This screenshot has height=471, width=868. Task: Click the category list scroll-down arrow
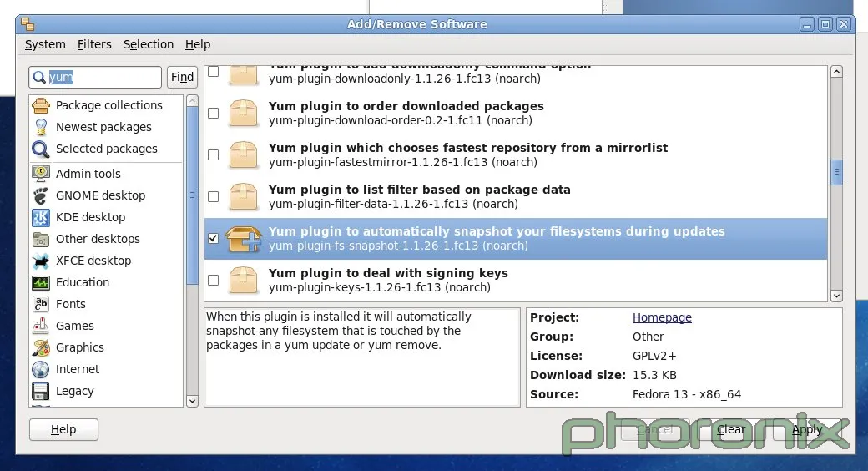tap(192, 401)
